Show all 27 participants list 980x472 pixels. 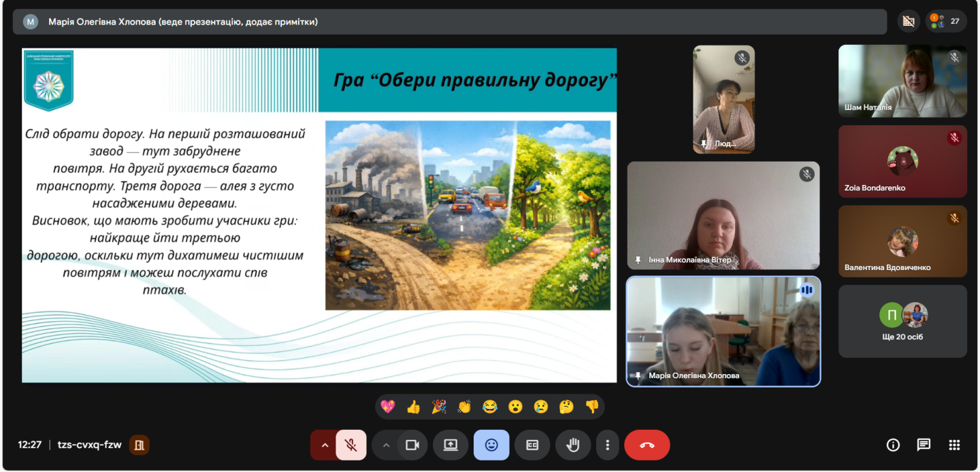point(946,21)
